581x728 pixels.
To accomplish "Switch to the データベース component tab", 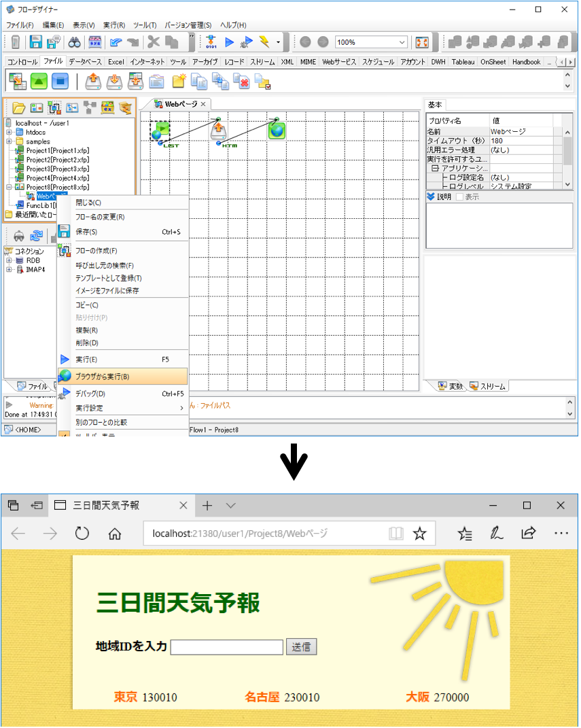I will (85, 62).
